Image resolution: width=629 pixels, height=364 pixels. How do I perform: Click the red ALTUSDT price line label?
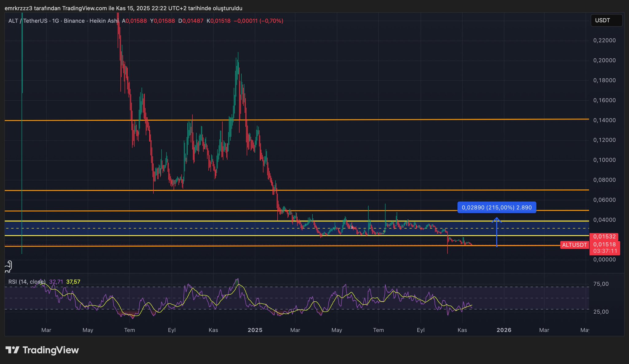click(x=574, y=245)
